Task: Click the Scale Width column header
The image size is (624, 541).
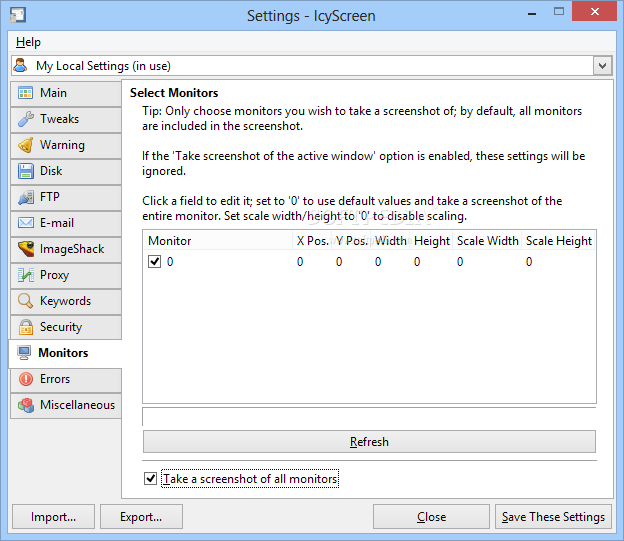Action: [x=488, y=240]
